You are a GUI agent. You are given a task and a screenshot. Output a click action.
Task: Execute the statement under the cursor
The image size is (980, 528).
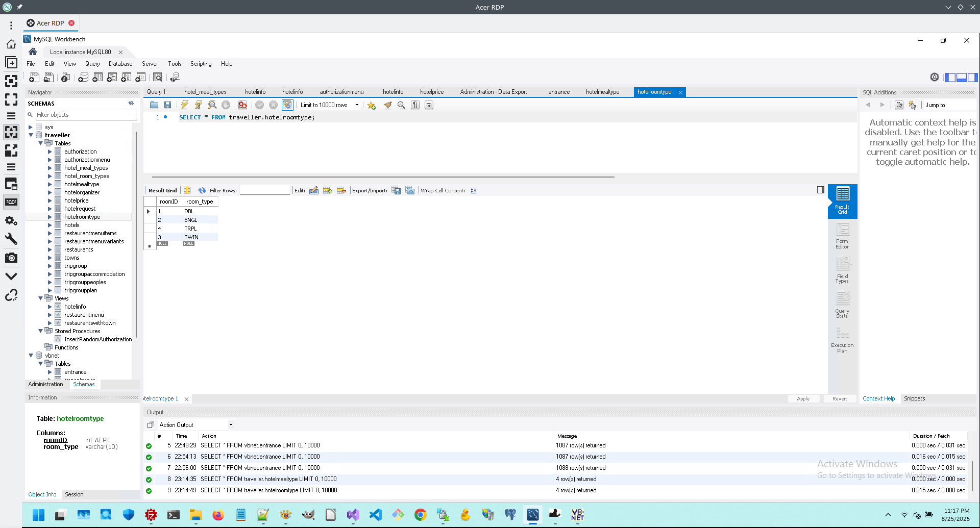point(199,105)
